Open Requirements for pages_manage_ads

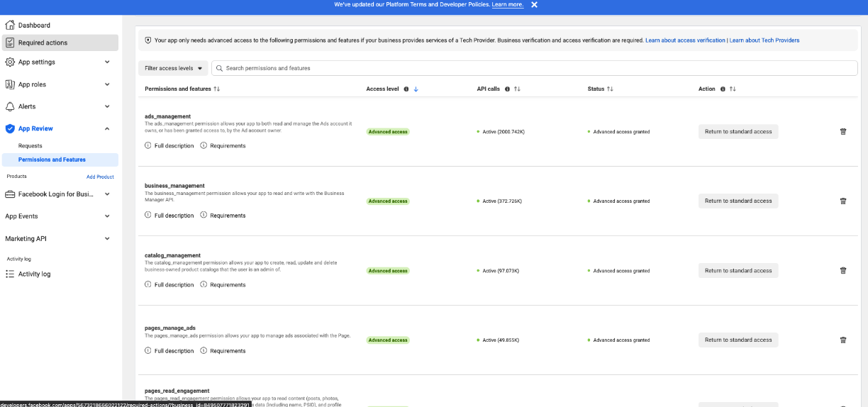pos(223,351)
